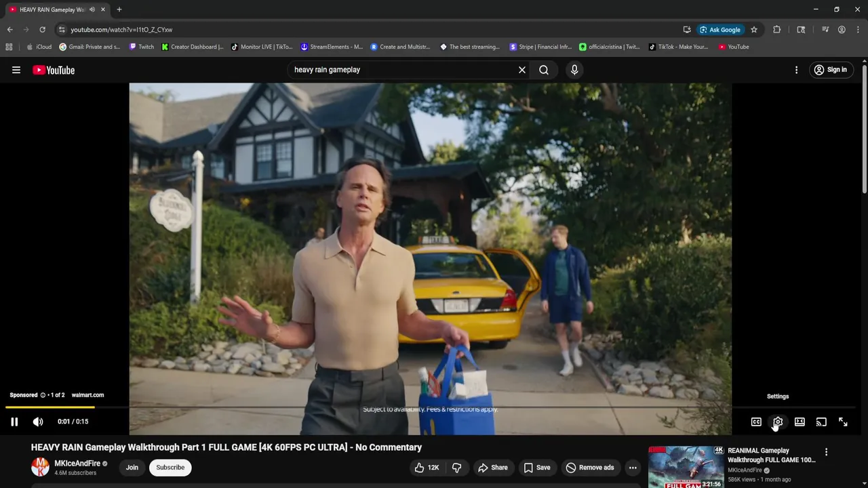The image size is (868, 488).
Task: Reload the page
Action: [42, 30]
